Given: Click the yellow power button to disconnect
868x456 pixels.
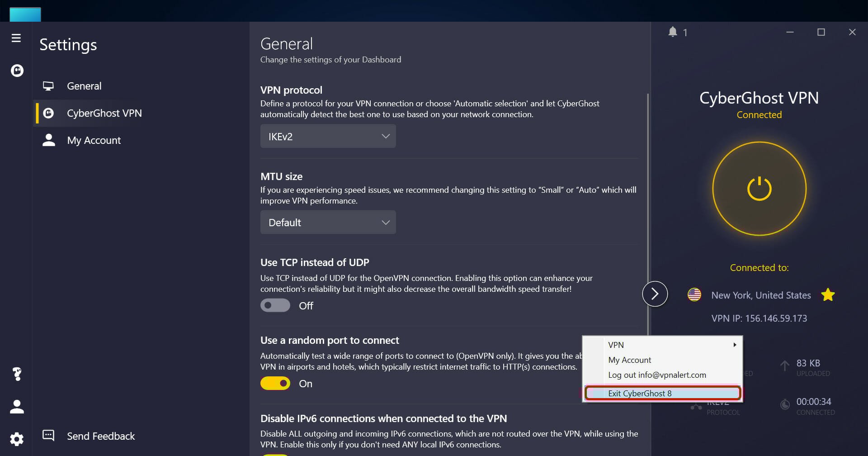Looking at the screenshot, I should click(759, 189).
